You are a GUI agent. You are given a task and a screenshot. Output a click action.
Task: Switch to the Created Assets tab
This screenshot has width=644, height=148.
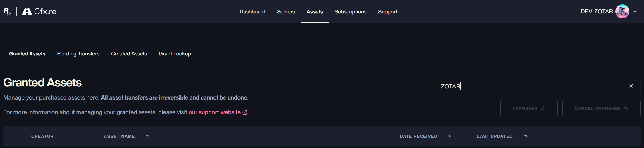129,54
